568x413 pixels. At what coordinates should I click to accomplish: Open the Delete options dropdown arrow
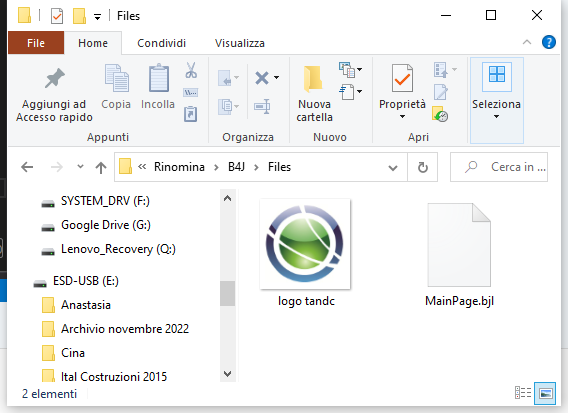(x=276, y=78)
